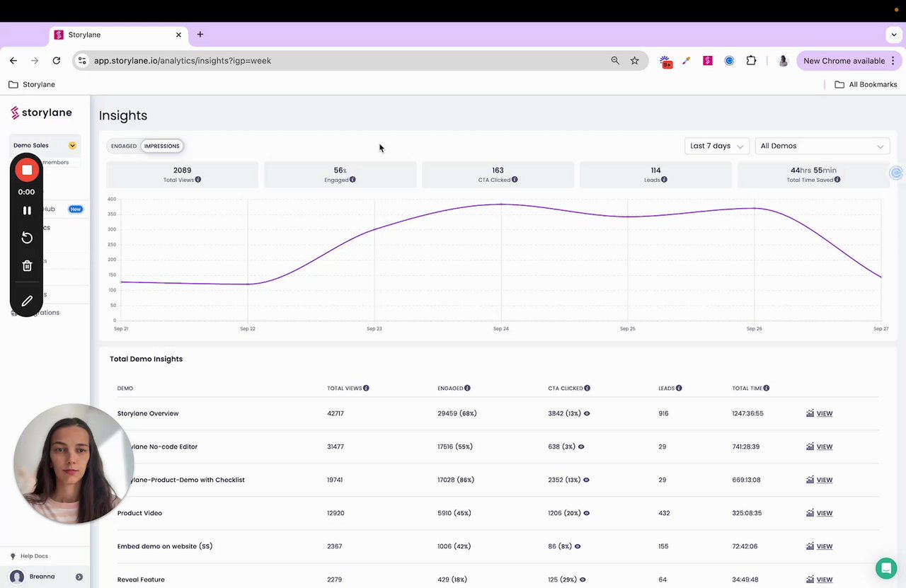
Task: Click info icon on Total Time column header
Action: (767, 388)
